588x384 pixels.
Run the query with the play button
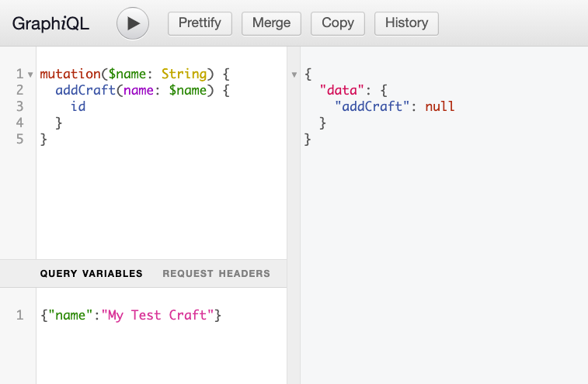133,23
